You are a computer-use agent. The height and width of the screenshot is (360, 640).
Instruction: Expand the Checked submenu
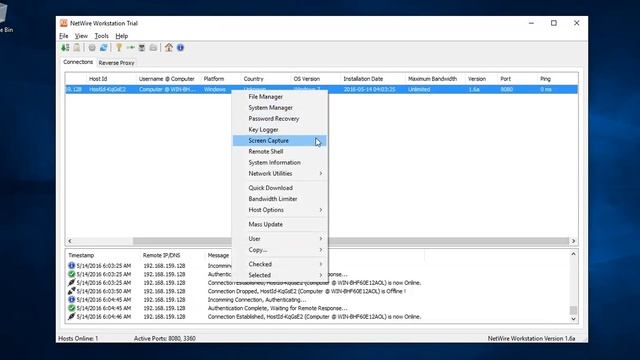[280, 264]
